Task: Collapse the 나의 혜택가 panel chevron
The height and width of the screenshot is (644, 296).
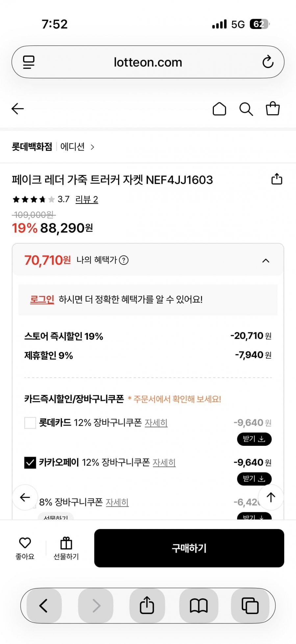Action: click(x=266, y=261)
